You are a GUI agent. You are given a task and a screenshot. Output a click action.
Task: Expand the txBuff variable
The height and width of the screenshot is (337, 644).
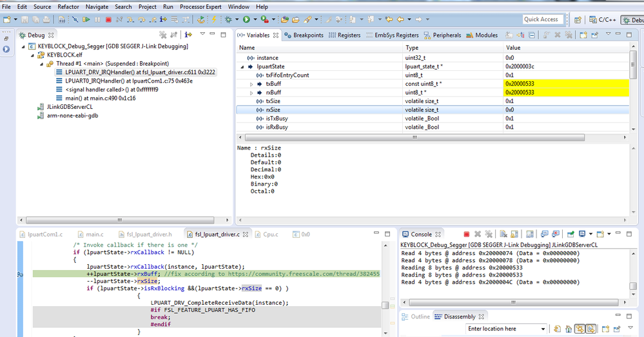coord(251,84)
